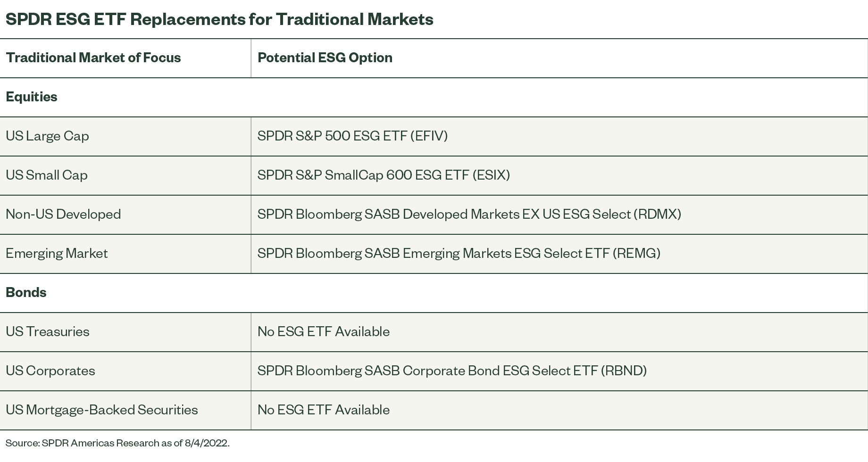This screenshot has height=462, width=868.
Task: Select the Traditional Market of Focus column header
Action: click(x=93, y=58)
